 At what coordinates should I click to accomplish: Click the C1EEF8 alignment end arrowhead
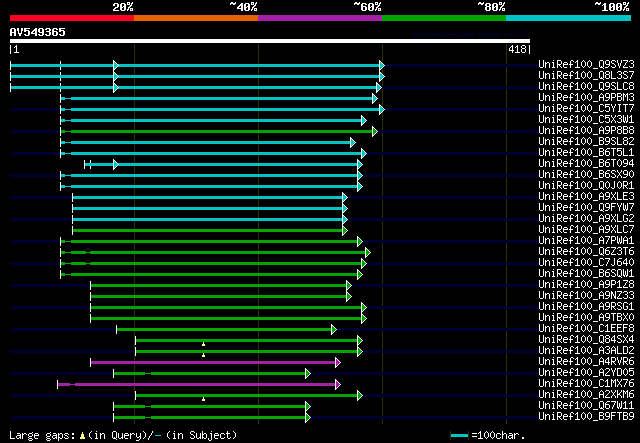point(334,329)
